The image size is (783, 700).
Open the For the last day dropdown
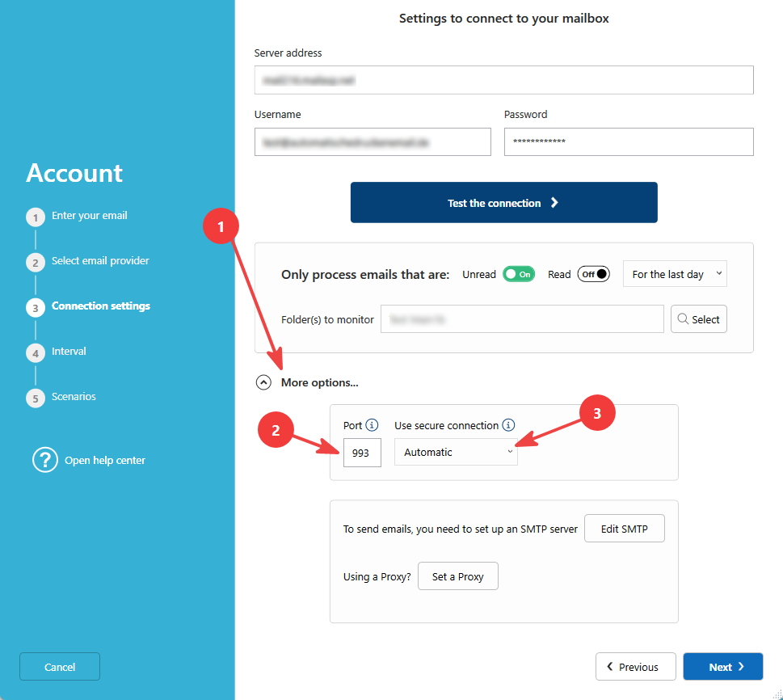(x=675, y=274)
